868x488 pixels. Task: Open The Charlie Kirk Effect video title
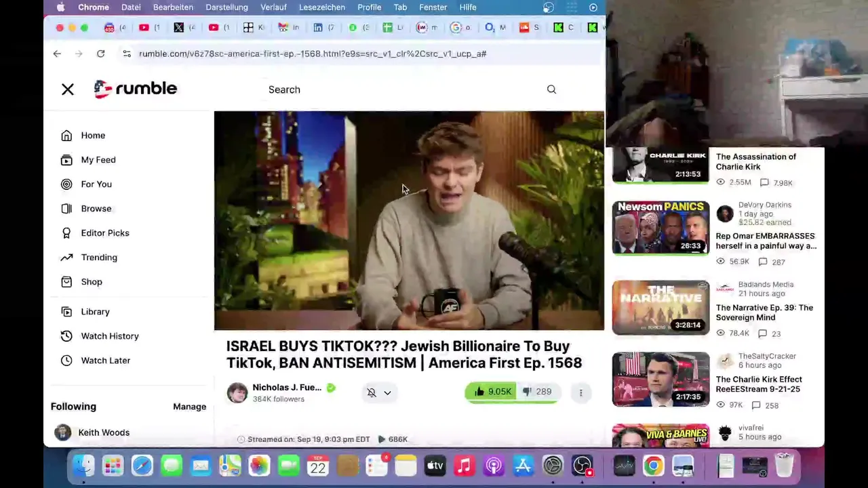click(759, 384)
